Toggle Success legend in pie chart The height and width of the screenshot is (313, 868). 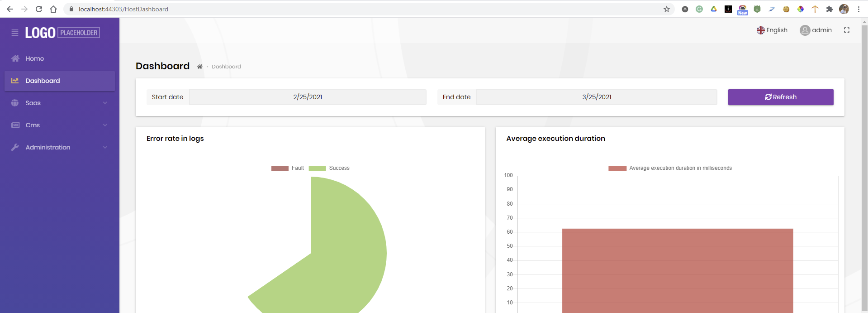coord(329,168)
